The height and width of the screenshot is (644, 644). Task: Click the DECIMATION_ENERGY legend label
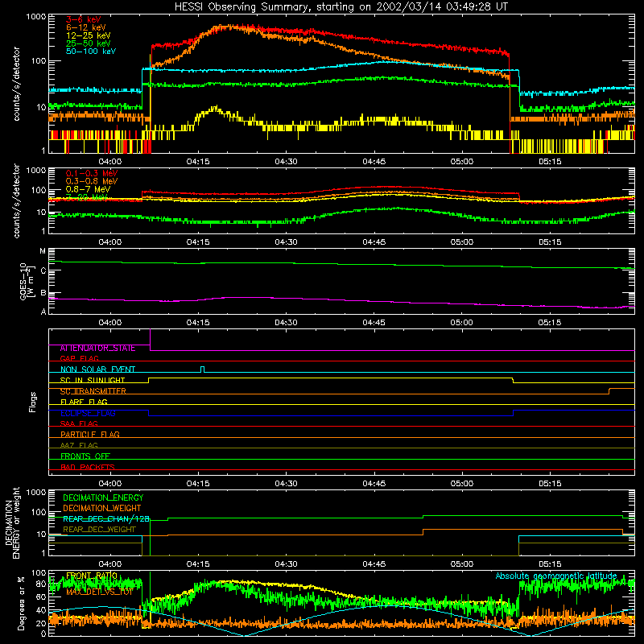[103, 497]
